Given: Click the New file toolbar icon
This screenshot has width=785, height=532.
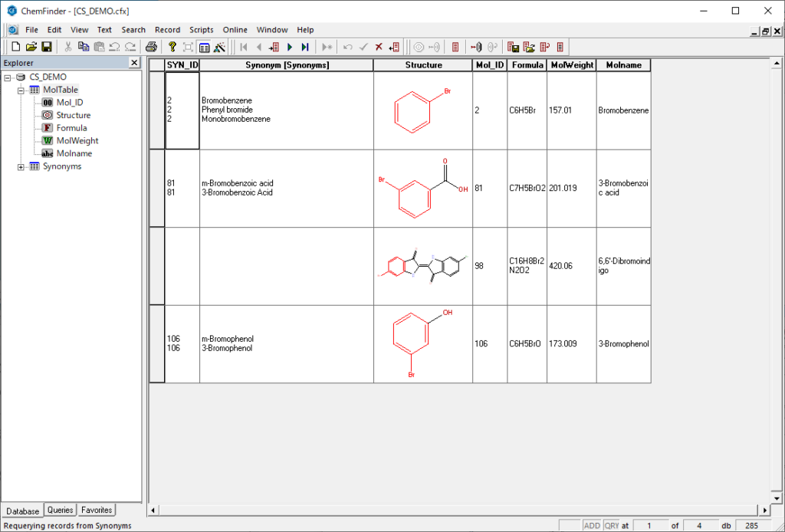Looking at the screenshot, I should coord(15,47).
